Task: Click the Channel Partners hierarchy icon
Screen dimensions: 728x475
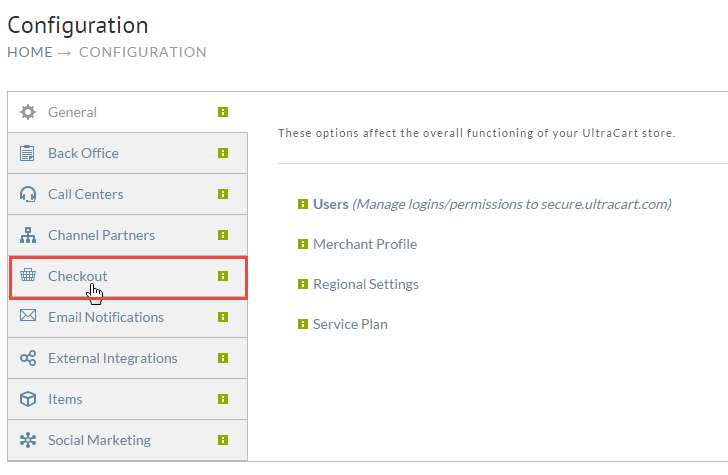Action: point(28,235)
